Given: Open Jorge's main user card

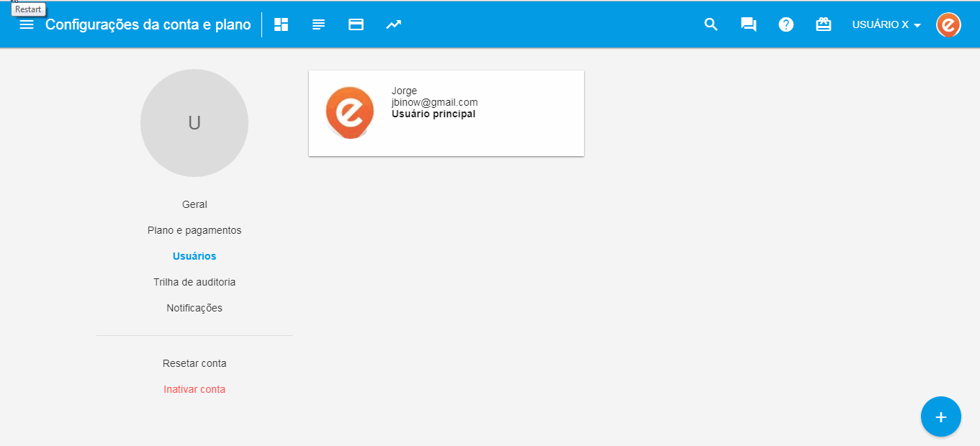Looking at the screenshot, I should pyautogui.click(x=446, y=113).
